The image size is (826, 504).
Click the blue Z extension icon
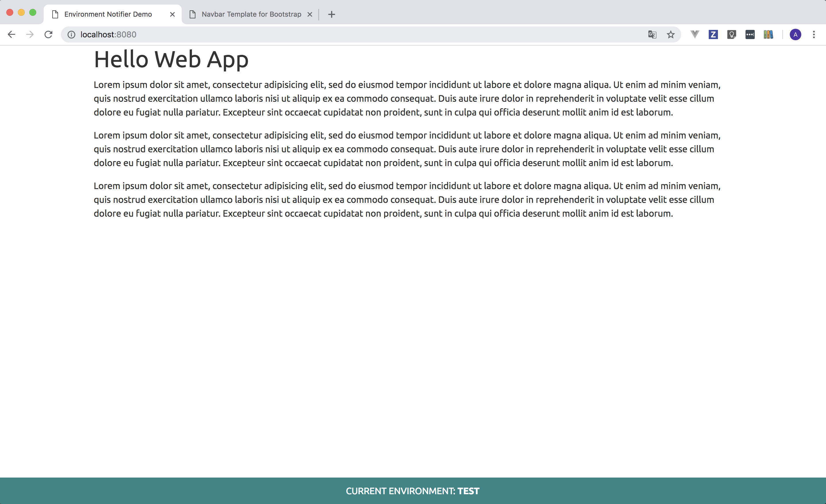click(x=713, y=34)
